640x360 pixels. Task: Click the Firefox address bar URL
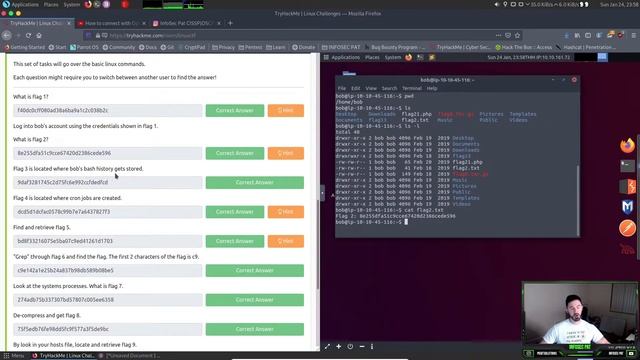[152, 36]
